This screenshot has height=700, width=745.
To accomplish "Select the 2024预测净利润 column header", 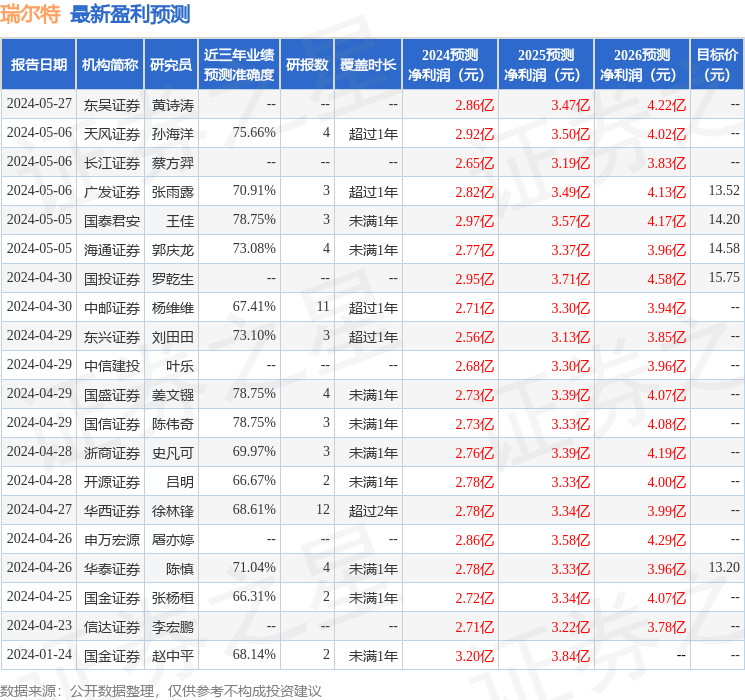I will tap(450, 65).
